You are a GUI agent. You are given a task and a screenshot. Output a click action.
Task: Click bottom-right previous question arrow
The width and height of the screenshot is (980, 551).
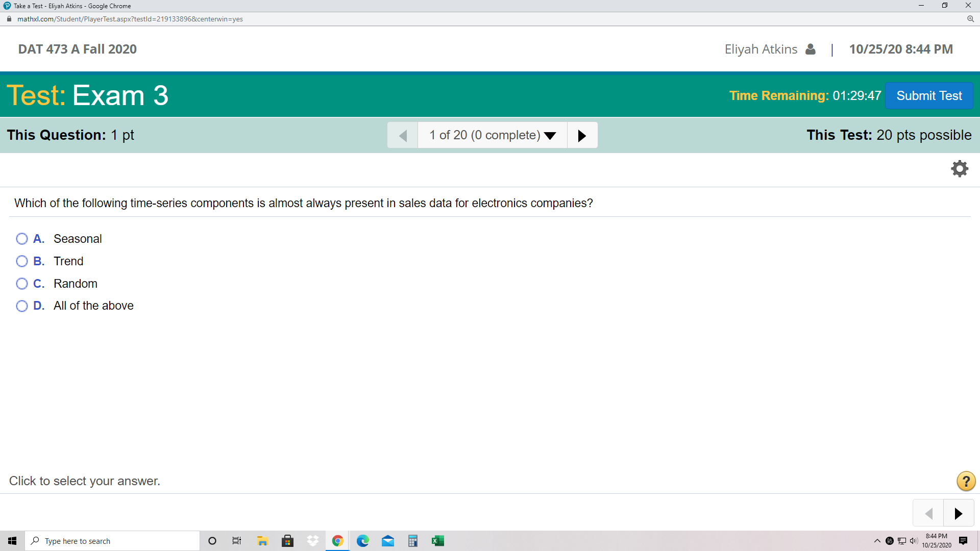(x=928, y=513)
